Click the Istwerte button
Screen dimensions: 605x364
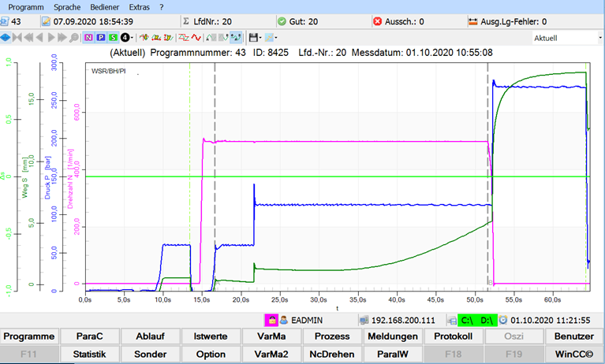pos(211,336)
